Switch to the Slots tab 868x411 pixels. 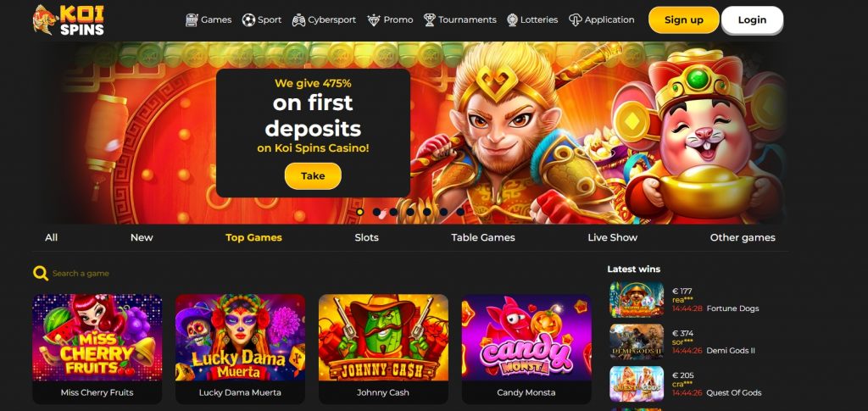coord(366,237)
